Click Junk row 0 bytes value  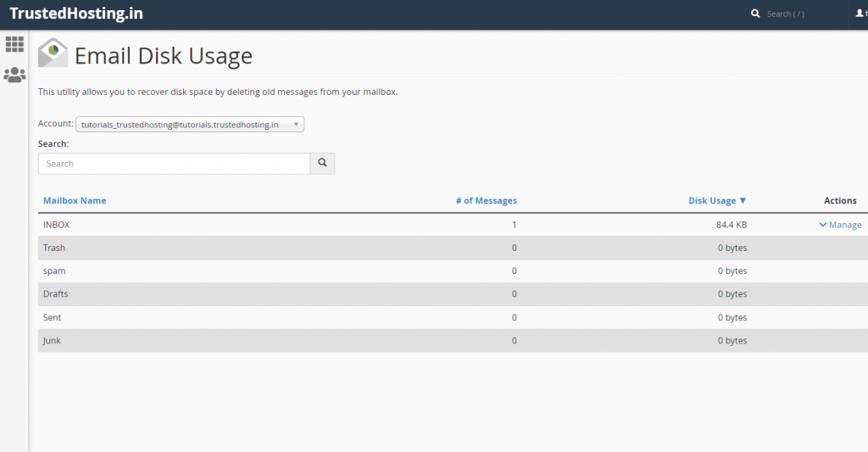pyautogui.click(x=732, y=341)
